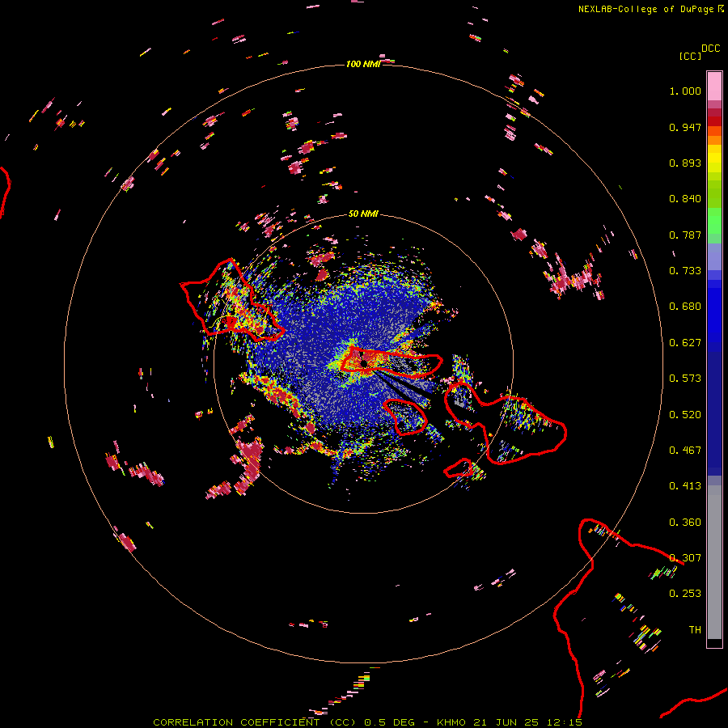Pick the light pink color bar segment

[x=714, y=87]
